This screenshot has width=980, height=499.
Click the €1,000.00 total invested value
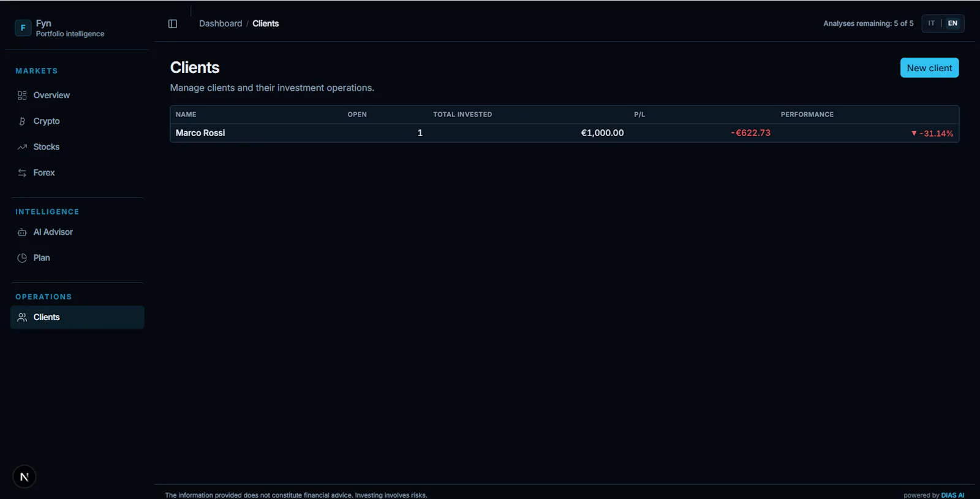(x=602, y=133)
